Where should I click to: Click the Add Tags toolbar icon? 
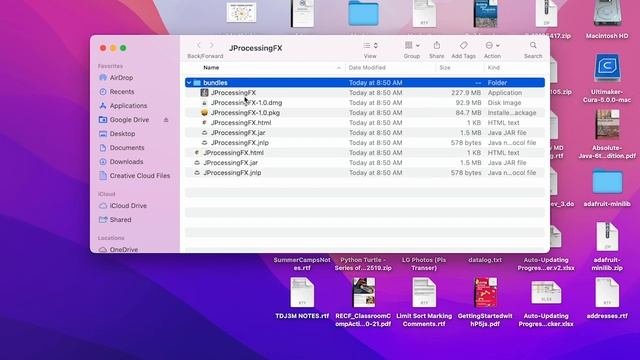(x=464, y=45)
